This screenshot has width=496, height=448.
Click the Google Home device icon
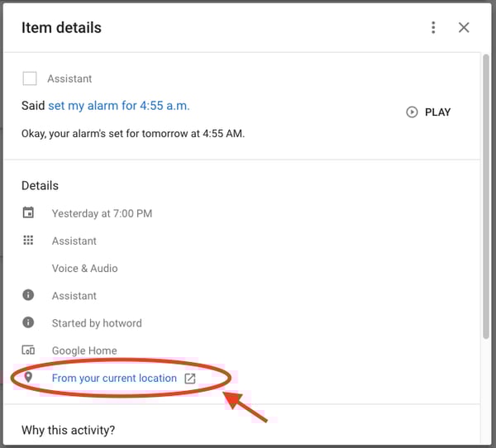coord(29,350)
